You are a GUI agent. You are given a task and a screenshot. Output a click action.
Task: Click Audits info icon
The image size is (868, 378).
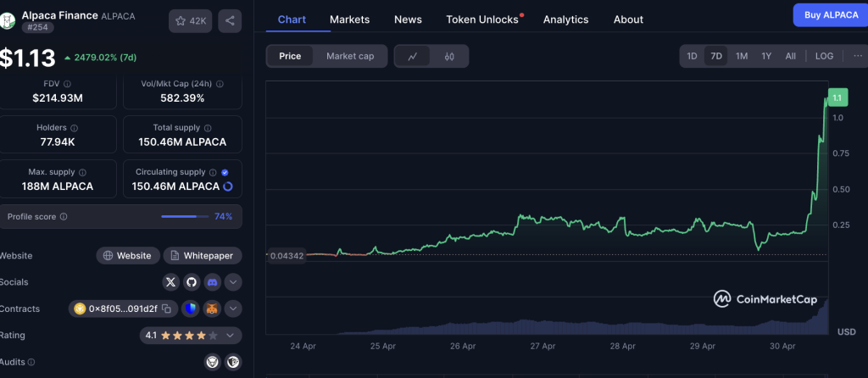31,363
